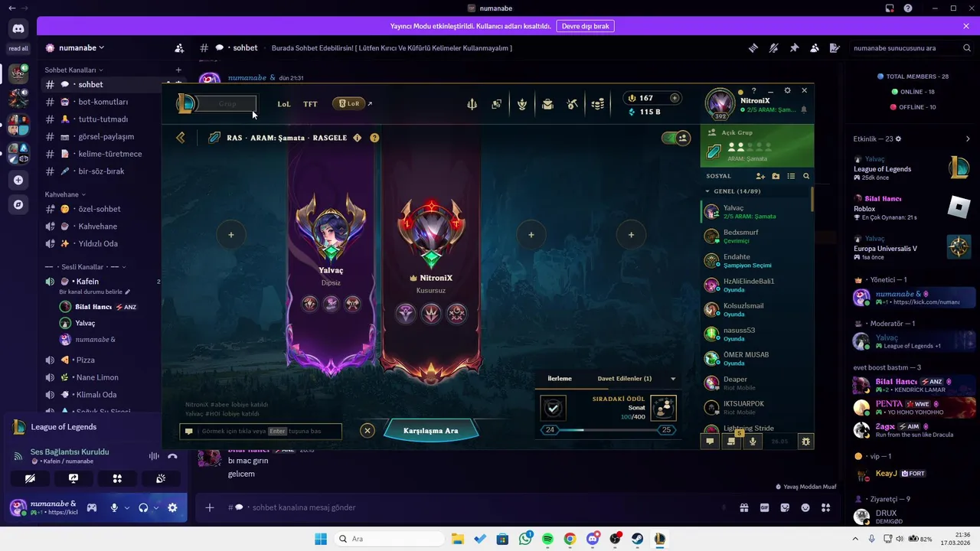This screenshot has height=551, width=980.
Task: Collapse Sohbet Kanalları category
Action: click(x=73, y=70)
